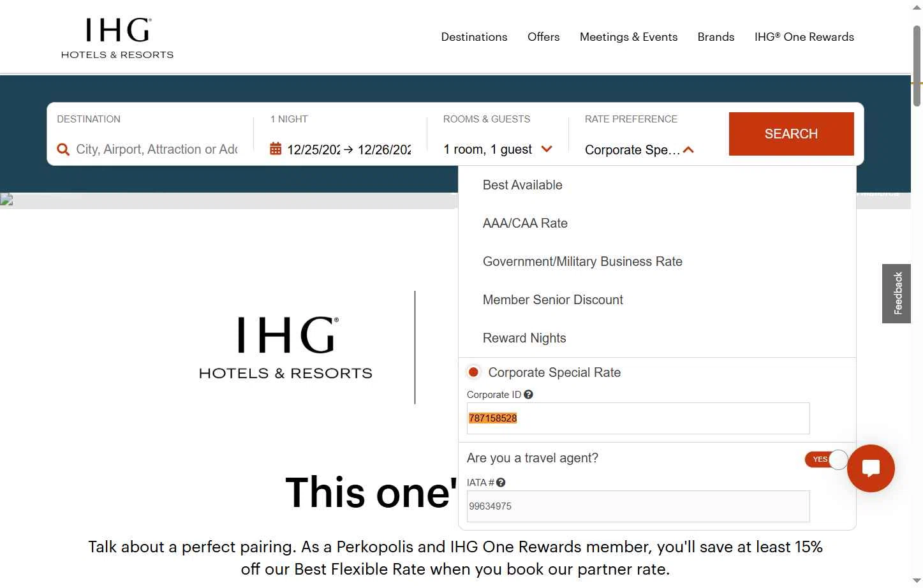Select the Corporate Special Rate radio button

[x=473, y=372]
